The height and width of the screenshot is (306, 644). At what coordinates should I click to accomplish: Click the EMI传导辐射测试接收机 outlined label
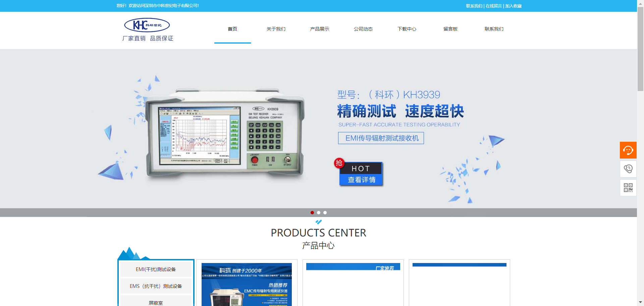tap(381, 138)
